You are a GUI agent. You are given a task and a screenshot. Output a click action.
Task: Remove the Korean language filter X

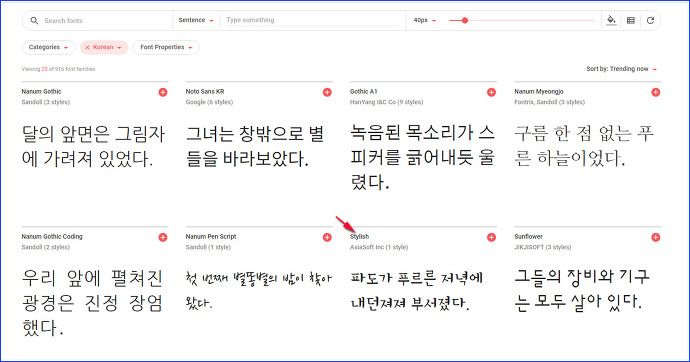click(87, 47)
